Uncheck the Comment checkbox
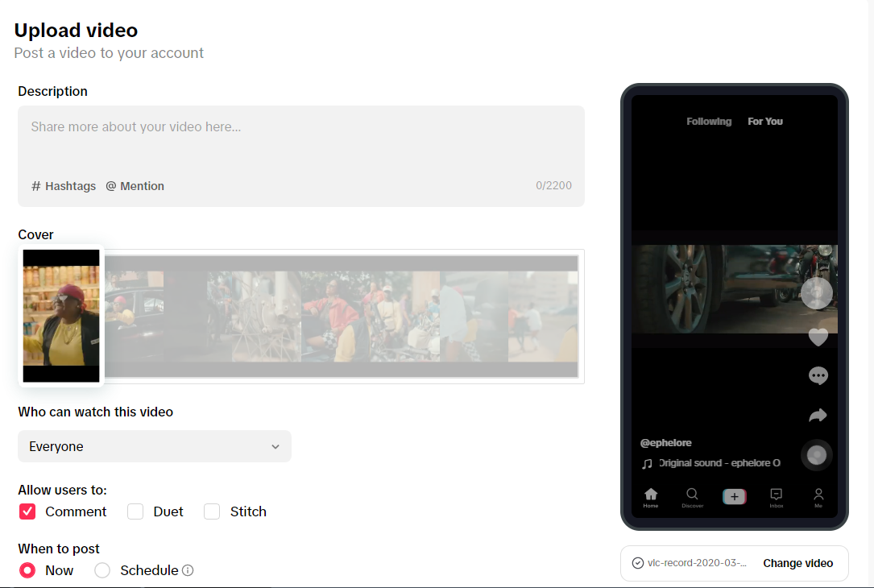The width and height of the screenshot is (874, 588). tap(27, 511)
